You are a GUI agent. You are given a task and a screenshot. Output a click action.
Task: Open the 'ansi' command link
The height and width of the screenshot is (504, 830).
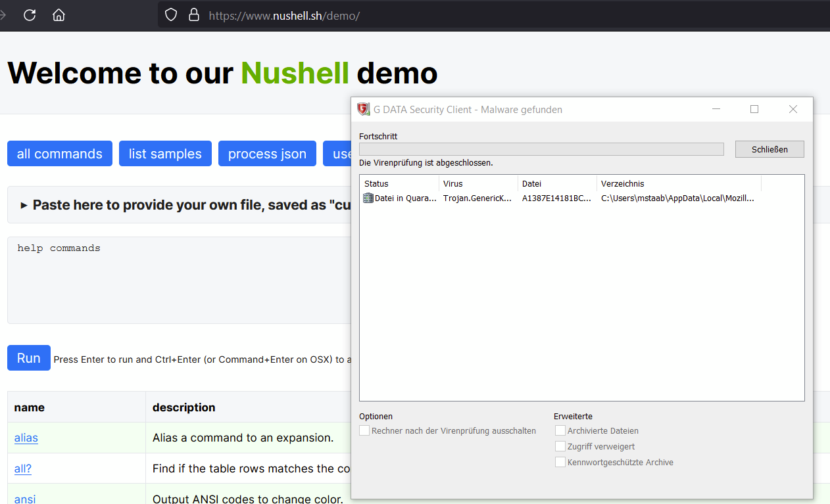25,499
